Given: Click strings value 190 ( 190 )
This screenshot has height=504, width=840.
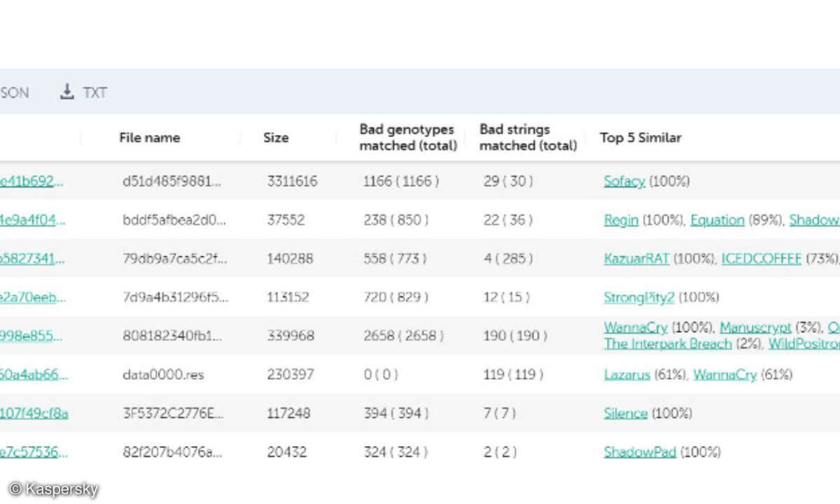Looking at the screenshot, I should tap(516, 336).
